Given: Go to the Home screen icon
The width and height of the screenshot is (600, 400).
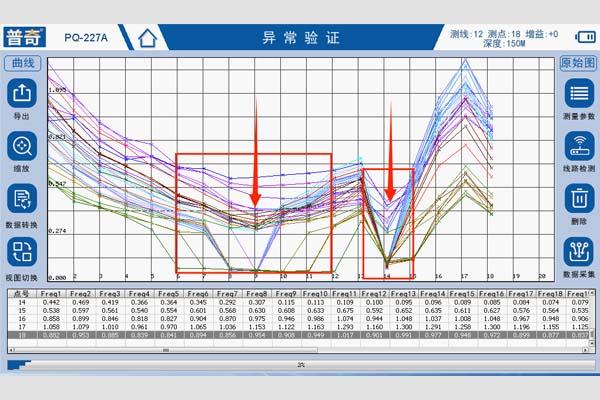Looking at the screenshot, I should tap(148, 38).
